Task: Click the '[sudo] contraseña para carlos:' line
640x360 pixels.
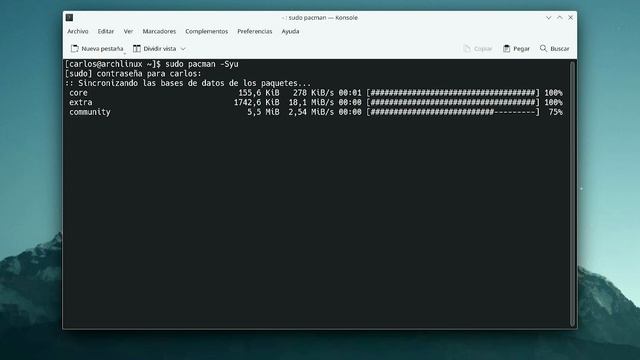Action: pyautogui.click(x=133, y=74)
